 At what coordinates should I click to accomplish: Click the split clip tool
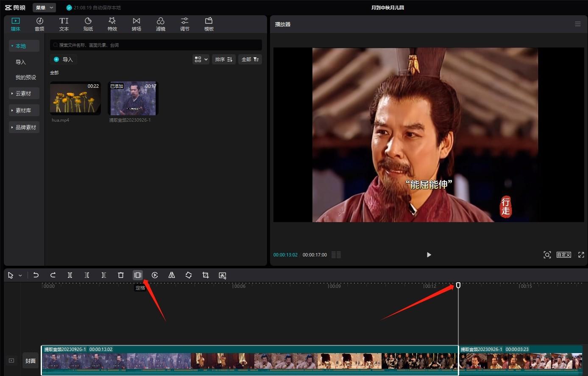tap(70, 275)
